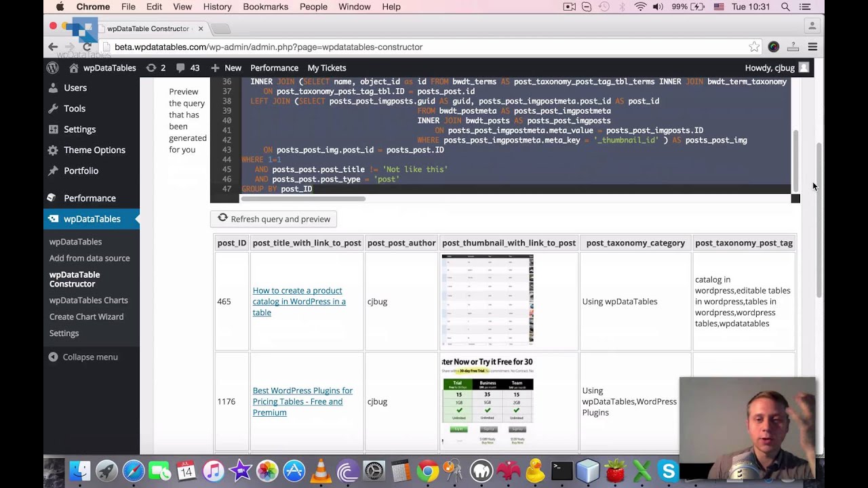Image resolution: width=868 pixels, height=488 pixels.
Task: Open Create Chart Wizard submenu item
Action: 86,317
